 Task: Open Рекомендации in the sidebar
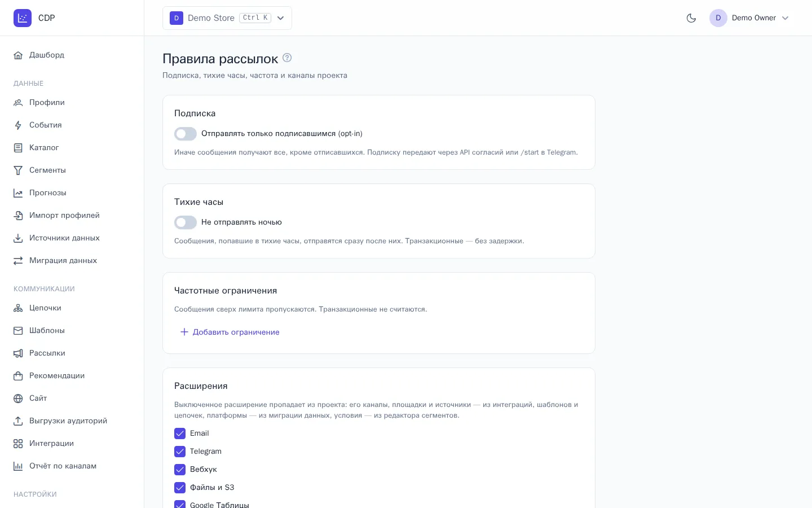pyautogui.click(x=72, y=376)
